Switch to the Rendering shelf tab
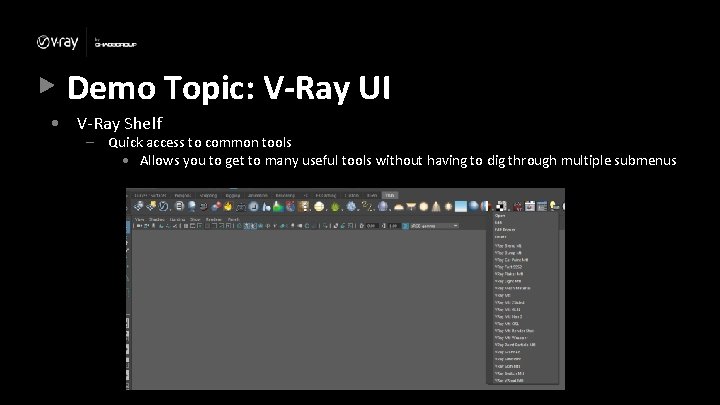The image size is (720, 405). 285,195
